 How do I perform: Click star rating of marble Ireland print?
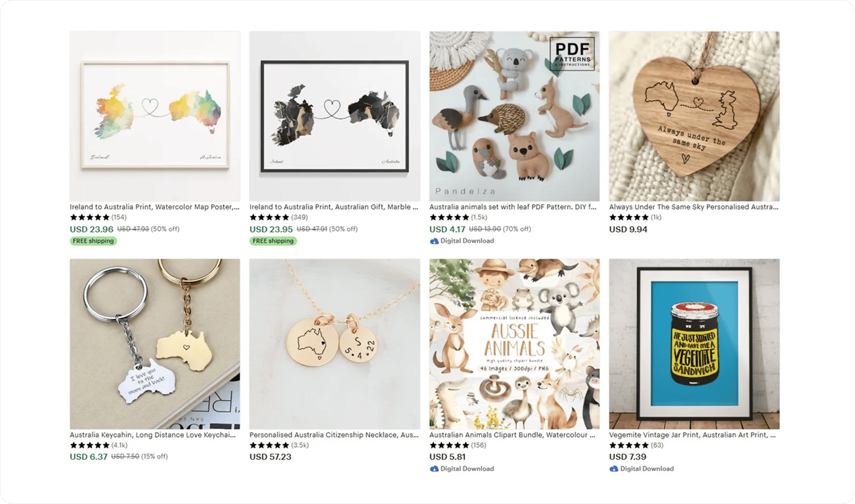coord(269,217)
